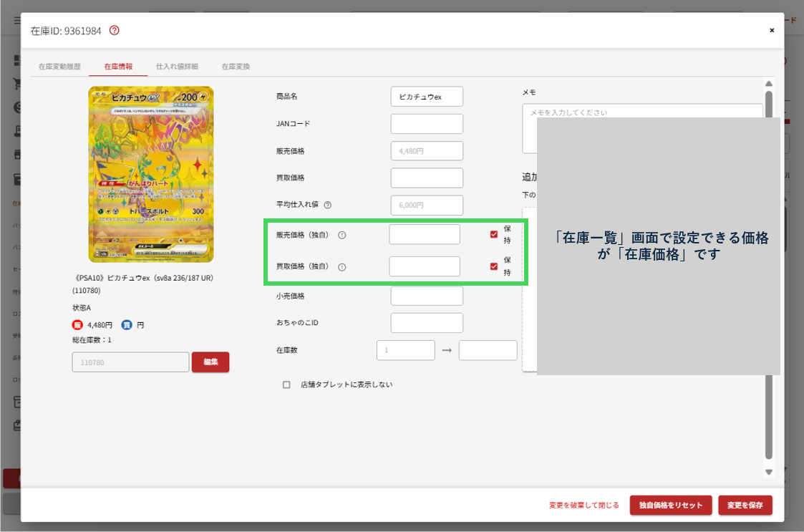The height and width of the screenshot is (532, 804).
Task: Click the blue 買 purchase price badge
Action: click(126, 324)
